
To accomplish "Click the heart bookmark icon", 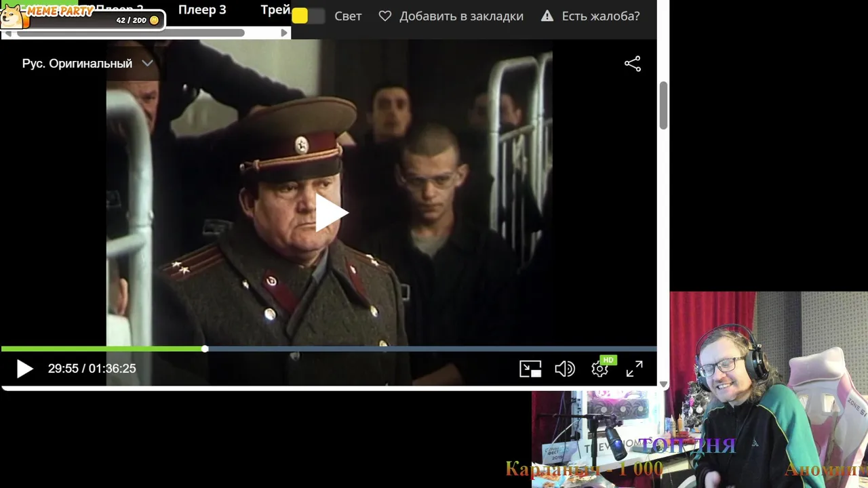I will tap(384, 16).
